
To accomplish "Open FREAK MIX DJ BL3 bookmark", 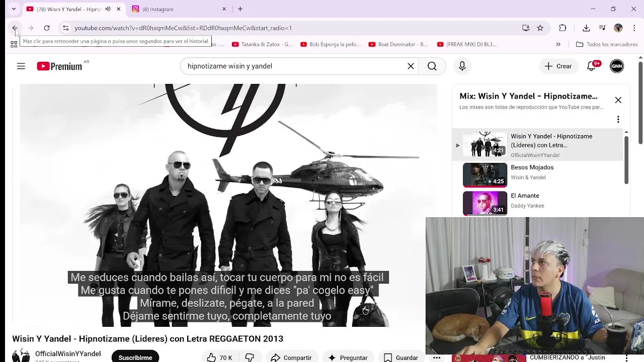I will point(467,44).
